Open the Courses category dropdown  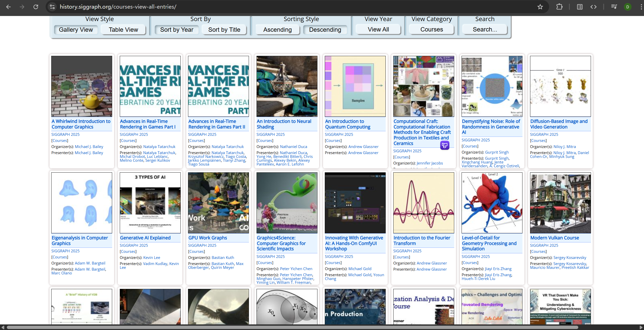431,29
